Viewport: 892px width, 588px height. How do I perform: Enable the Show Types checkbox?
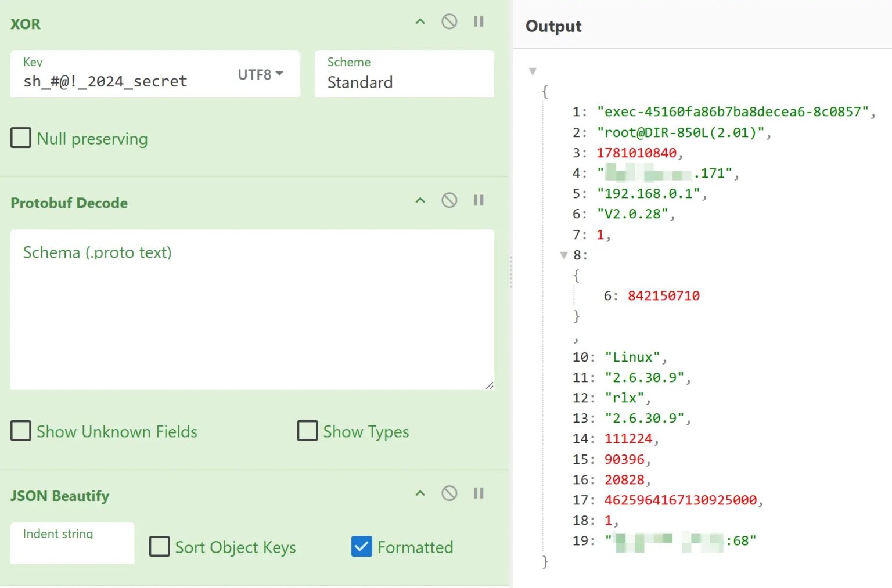pos(307,431)
